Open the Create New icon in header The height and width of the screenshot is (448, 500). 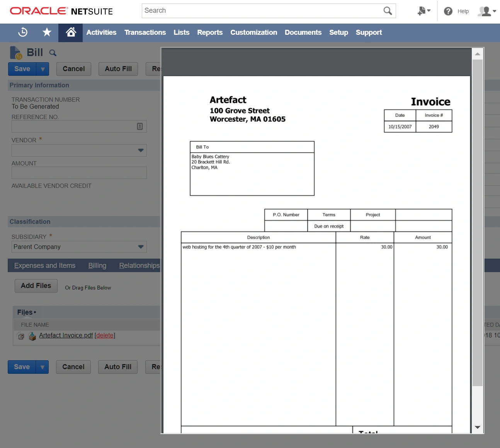[423, 11]
